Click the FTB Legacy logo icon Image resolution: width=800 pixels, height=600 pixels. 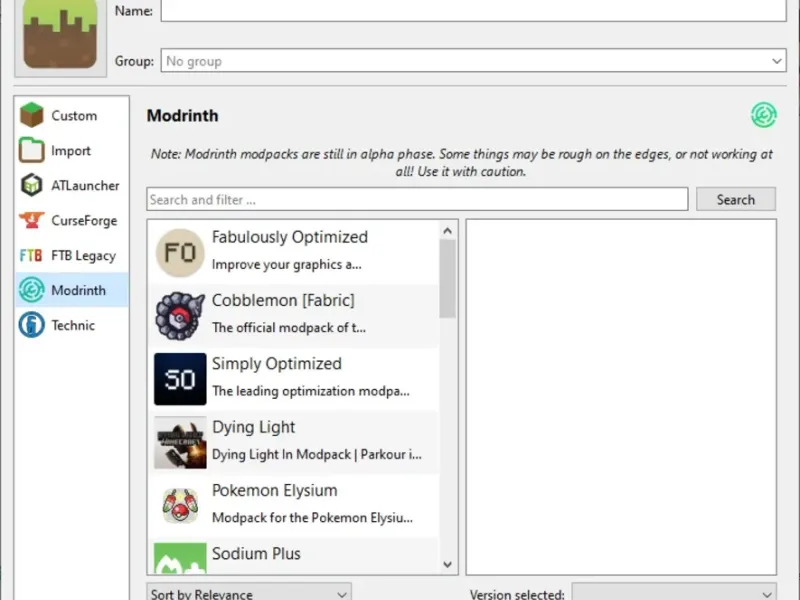31,255
